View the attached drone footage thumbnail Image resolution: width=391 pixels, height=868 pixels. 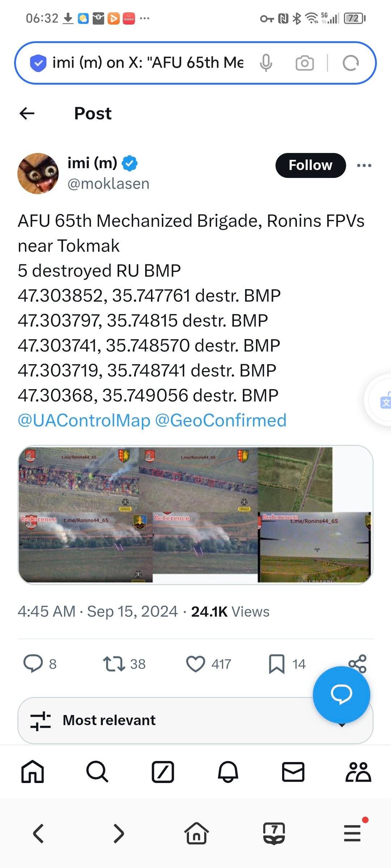[195, 514]
